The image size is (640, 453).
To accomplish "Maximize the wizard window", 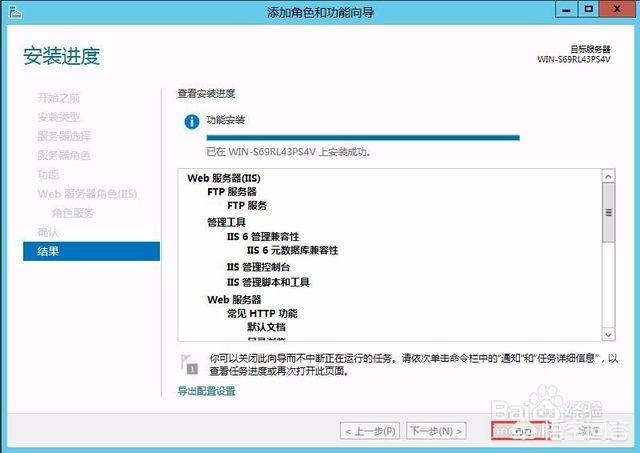I will coord(594,11).
